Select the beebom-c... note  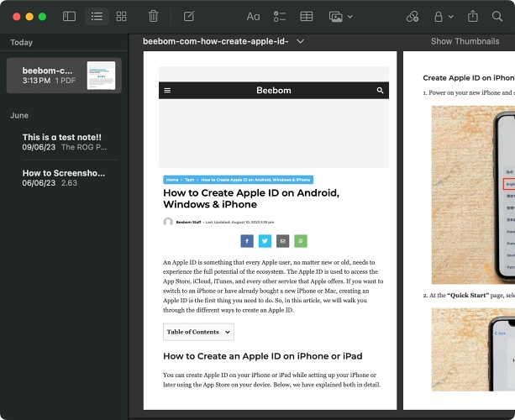point(64,76)
